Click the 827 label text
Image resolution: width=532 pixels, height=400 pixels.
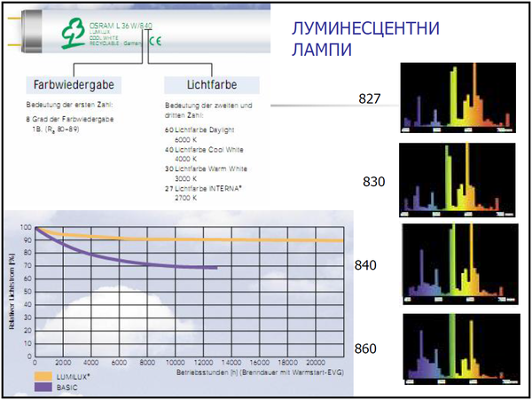pos(370,98)
